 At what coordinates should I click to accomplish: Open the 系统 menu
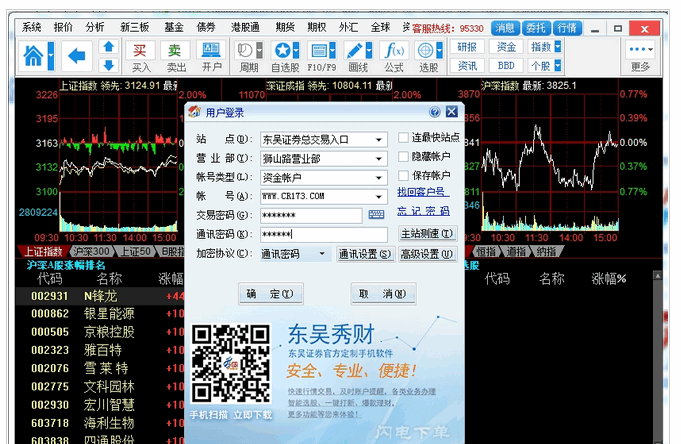(x=31, y=27)
